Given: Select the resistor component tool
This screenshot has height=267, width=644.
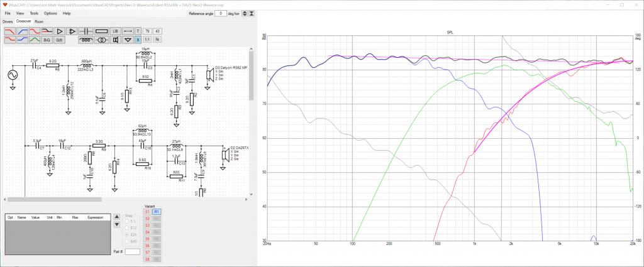Looking at the screenshot, I should pyautogui.click(x=101, y=31).
